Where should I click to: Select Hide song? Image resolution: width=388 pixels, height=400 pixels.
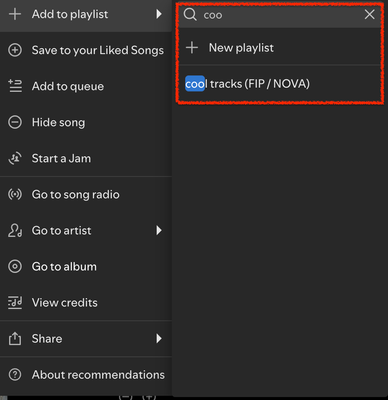click(86, 122)
